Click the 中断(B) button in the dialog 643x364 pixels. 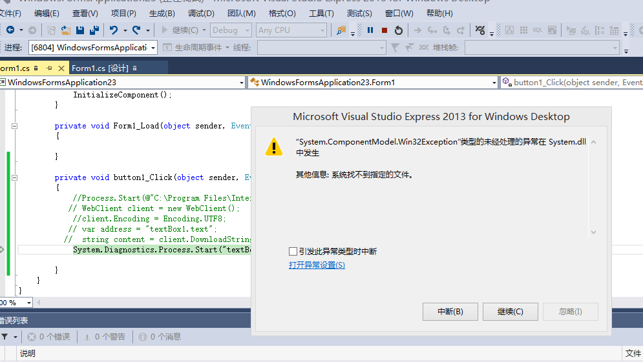450,312
